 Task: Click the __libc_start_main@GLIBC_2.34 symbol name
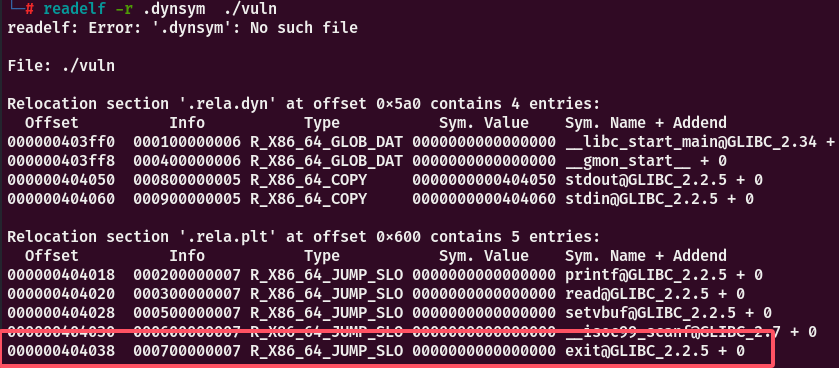(x=691, y=142)
